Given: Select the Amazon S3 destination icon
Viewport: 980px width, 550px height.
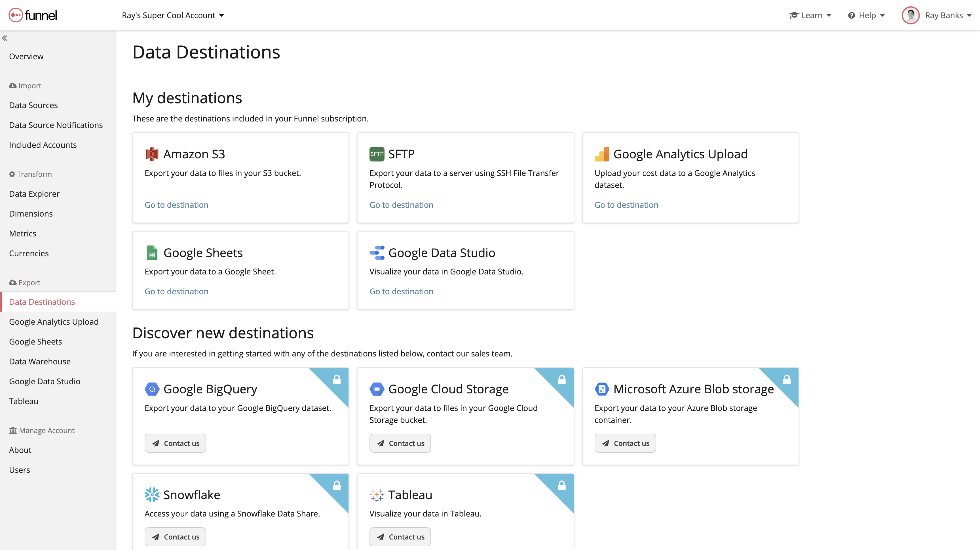Looking at the screenshot, I should coord(152,154).
